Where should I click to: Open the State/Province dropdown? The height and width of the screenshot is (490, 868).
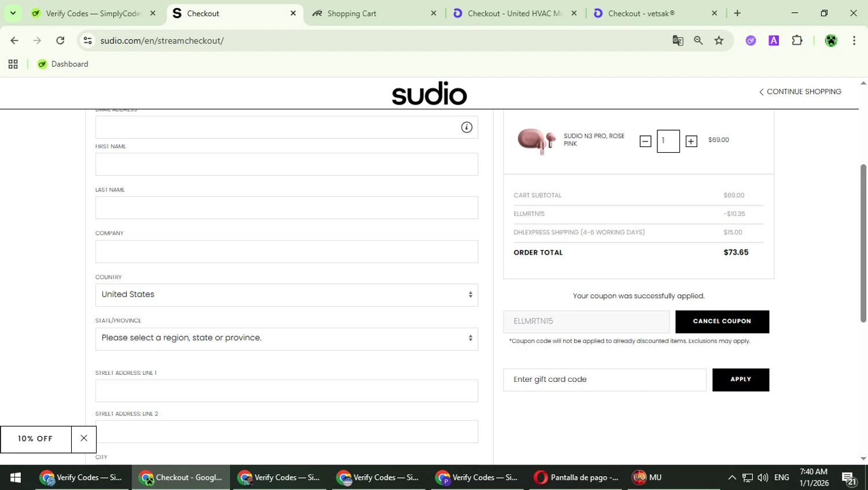point(286,338)
